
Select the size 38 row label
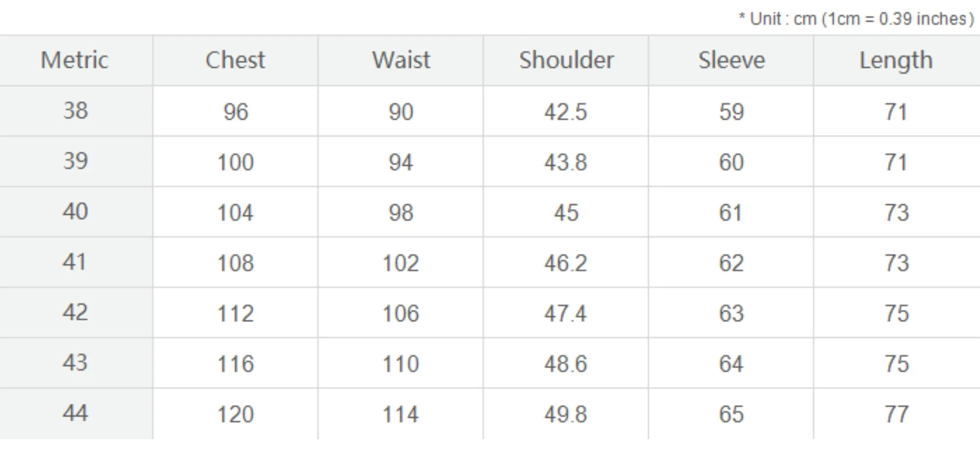[x=75, y=111]
